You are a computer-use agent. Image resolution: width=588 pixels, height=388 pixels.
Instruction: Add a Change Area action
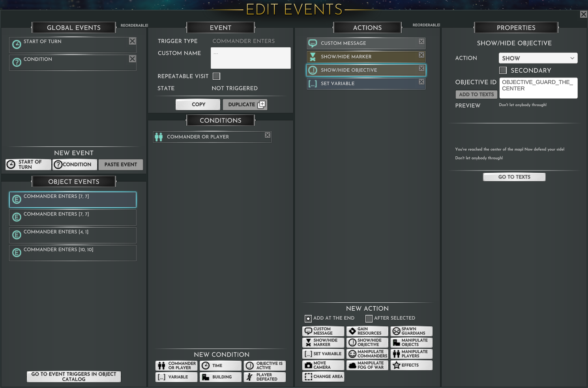(323, 377)
